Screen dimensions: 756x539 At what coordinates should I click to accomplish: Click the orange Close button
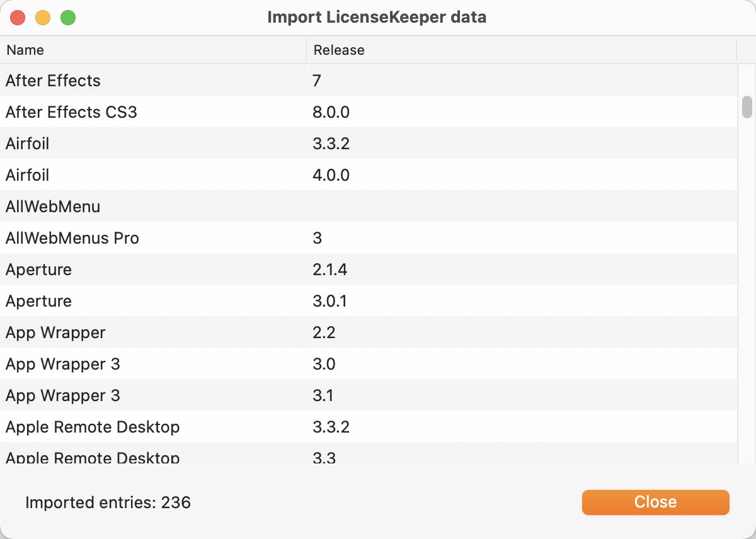[x=655, y=502]
